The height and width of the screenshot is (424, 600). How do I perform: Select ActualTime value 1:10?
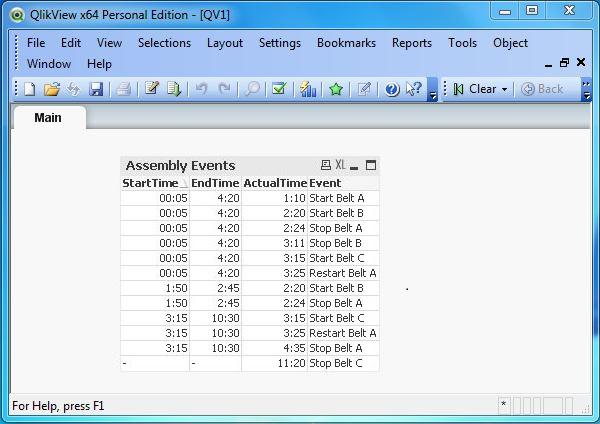coord(274,198)
